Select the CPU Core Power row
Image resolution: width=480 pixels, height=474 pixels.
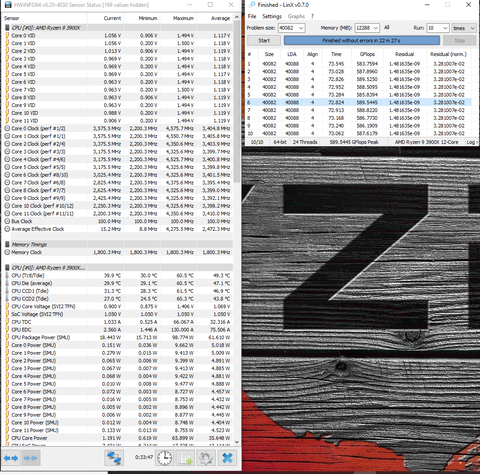tap(118, 438)
